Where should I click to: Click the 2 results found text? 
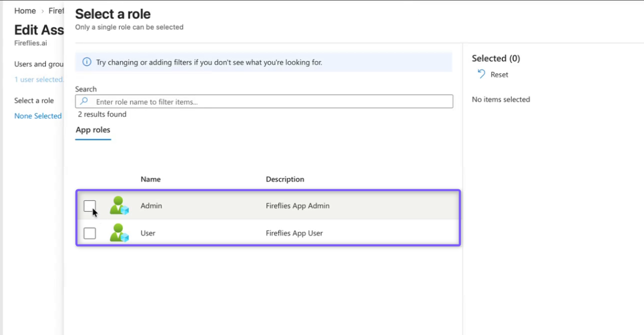[102, 114]
